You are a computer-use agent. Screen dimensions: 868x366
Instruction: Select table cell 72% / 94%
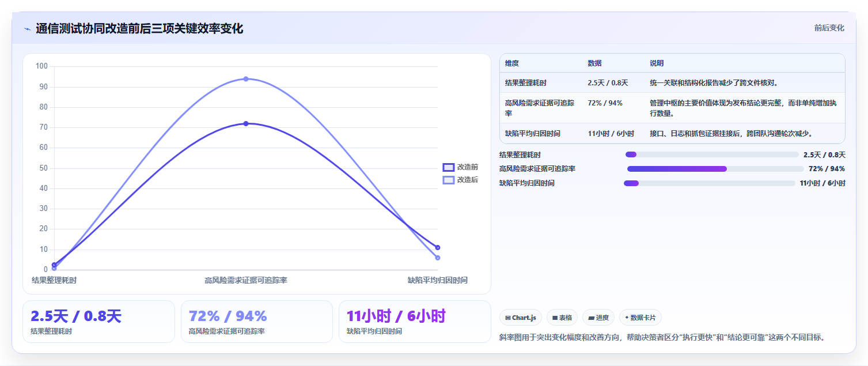coord(605,103)
